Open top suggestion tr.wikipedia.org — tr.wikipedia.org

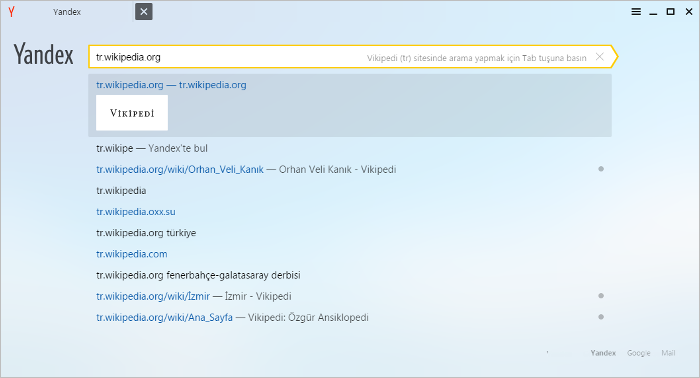point(171,85)
